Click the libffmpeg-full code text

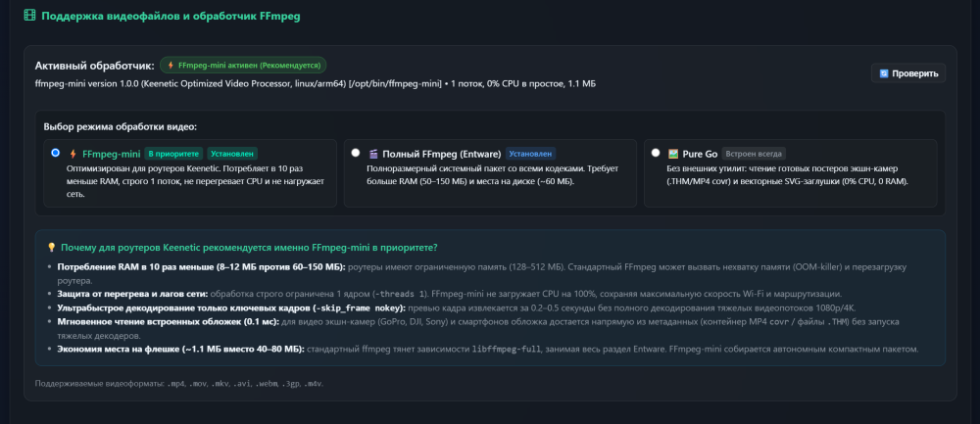(x=507, y=349)
